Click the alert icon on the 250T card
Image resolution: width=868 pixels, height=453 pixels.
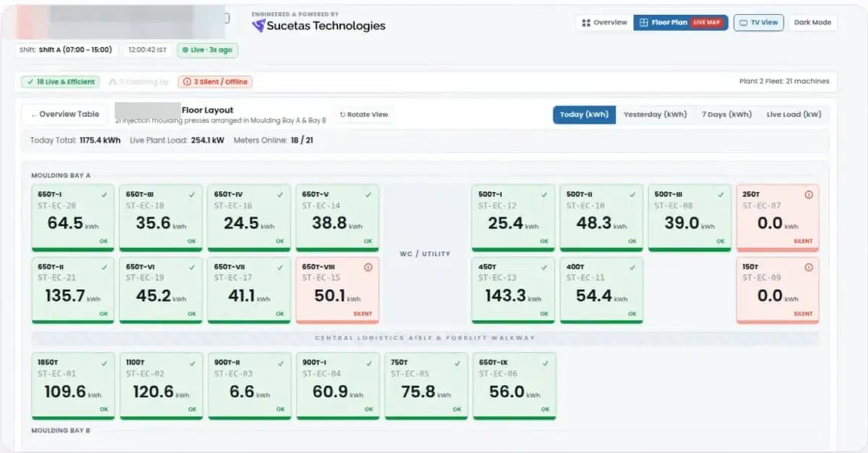tap(809, 194)
